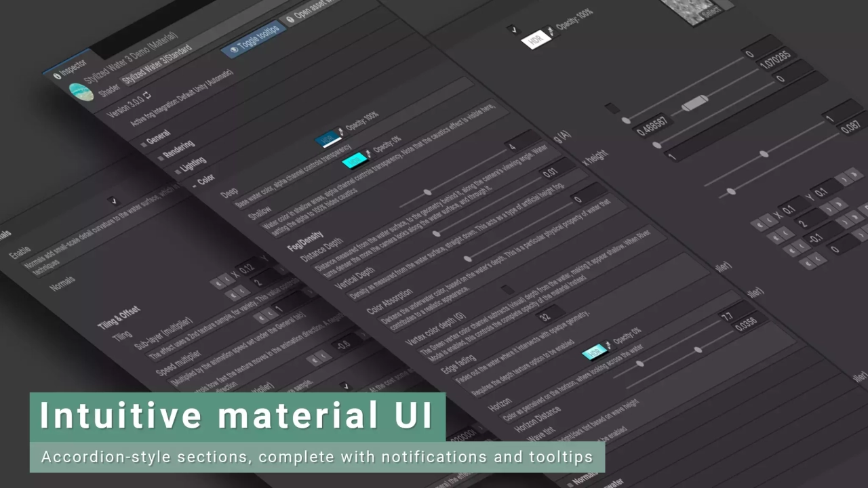
Task: Open the Deep HDR color swatch
Action: point(328,138)
